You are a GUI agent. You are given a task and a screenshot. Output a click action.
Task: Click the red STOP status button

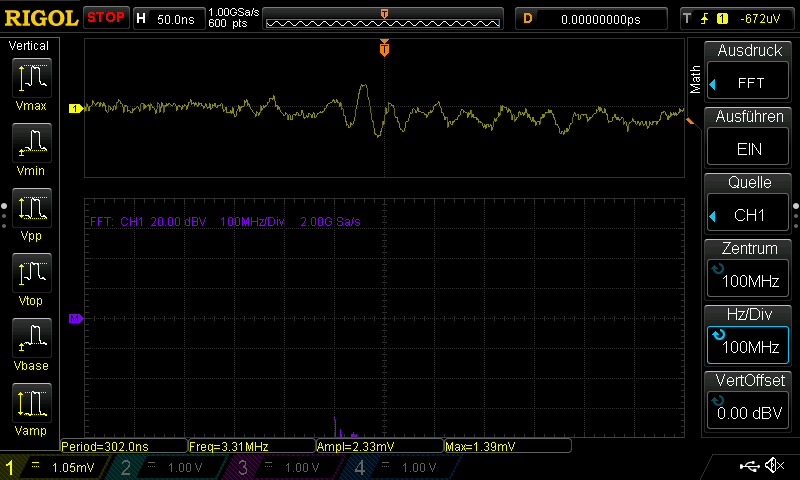pyautogui.click(x=106, y=18)
